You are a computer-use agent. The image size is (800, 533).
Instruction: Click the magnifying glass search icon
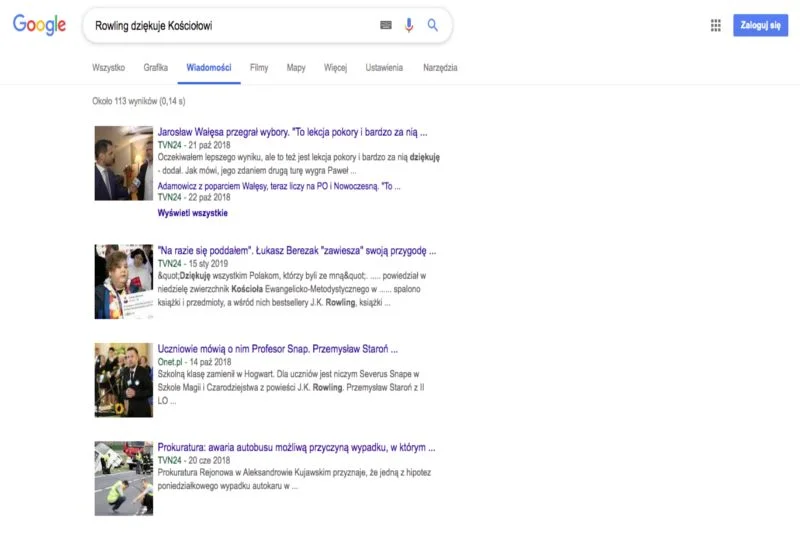[433, 25]
